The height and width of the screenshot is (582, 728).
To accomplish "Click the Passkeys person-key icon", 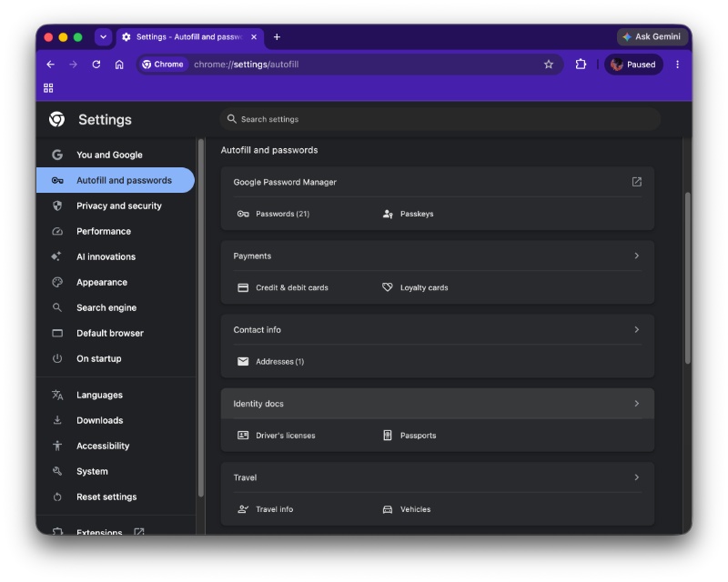I will tap(388, 214).
